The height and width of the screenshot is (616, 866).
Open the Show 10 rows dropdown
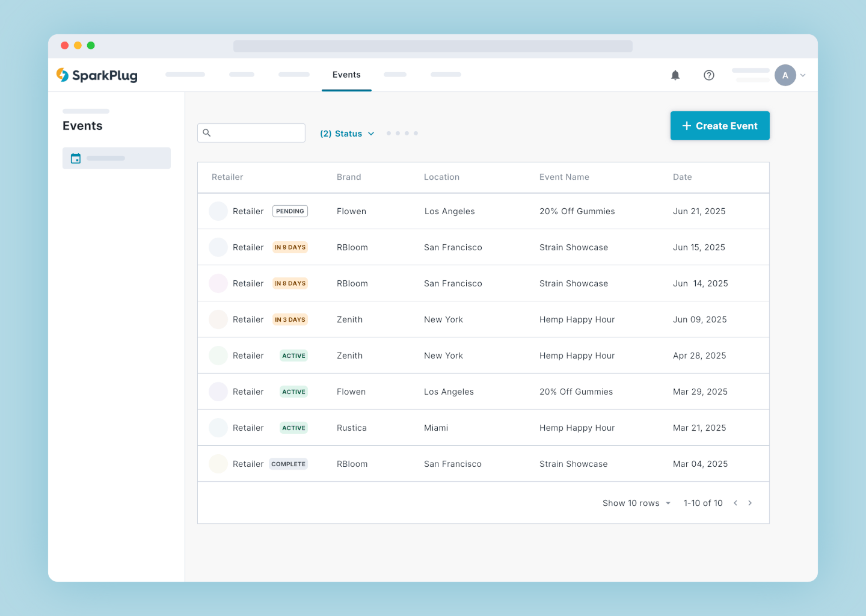(636, 503)
